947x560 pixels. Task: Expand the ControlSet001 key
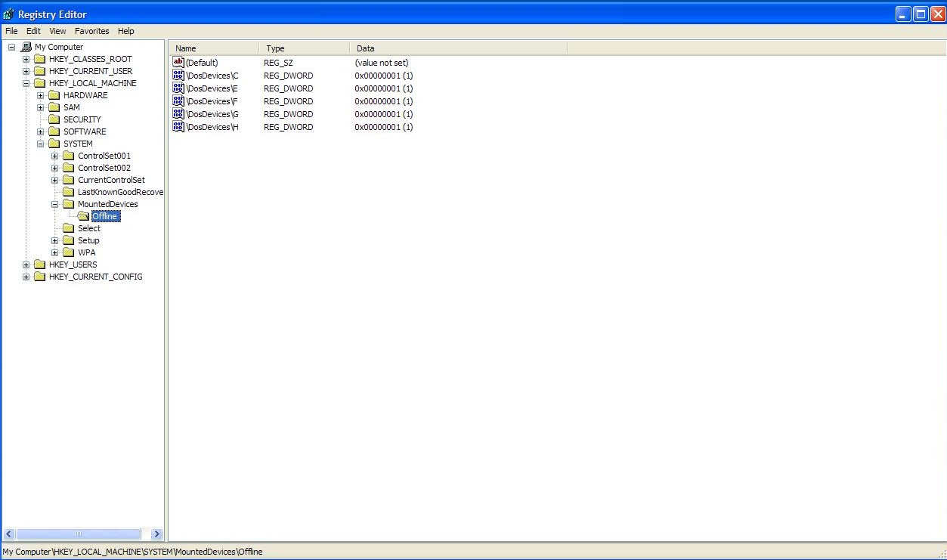(54, 156)
